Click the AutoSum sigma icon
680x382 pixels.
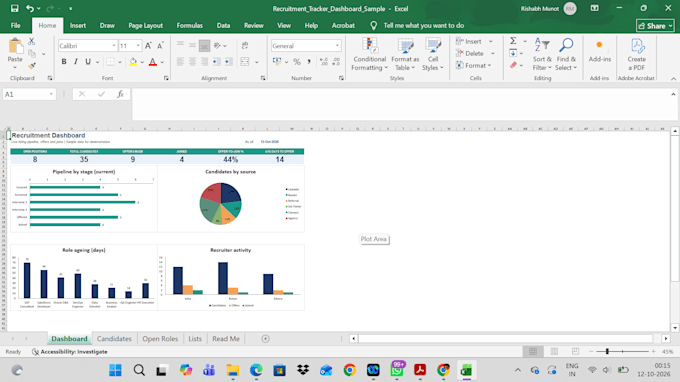point(513,41)
